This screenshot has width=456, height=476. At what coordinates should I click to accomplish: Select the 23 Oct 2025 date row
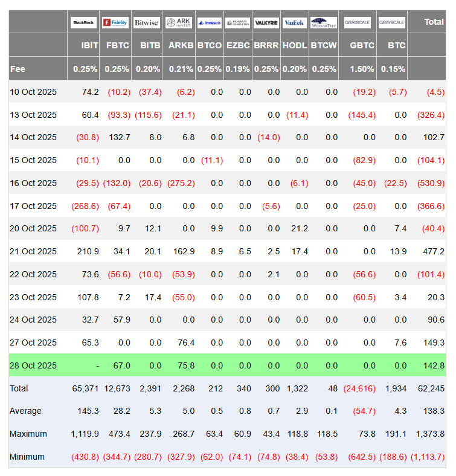(227, 297)
